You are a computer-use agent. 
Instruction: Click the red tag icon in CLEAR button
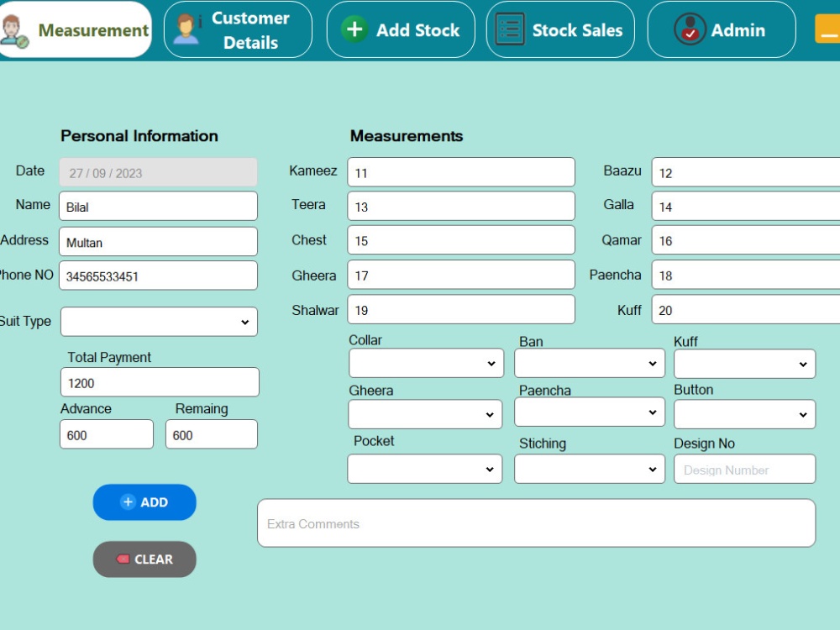click(x=123, y=559)
